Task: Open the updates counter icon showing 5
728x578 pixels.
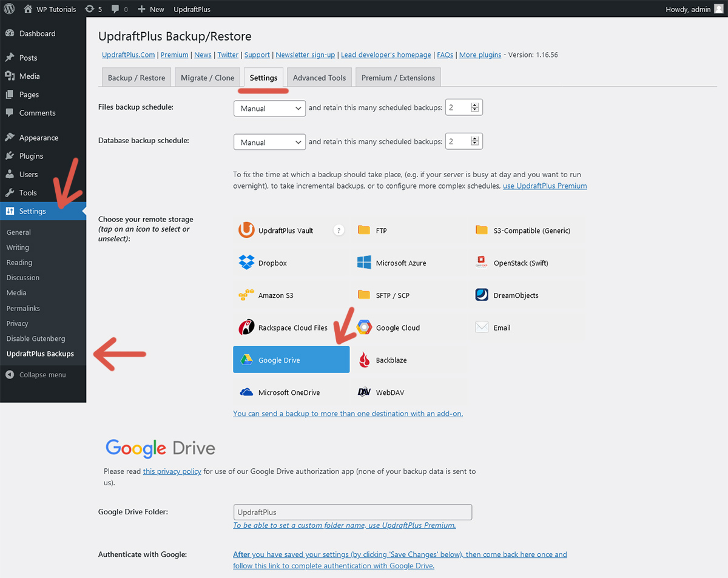Action: coord(90,9)
